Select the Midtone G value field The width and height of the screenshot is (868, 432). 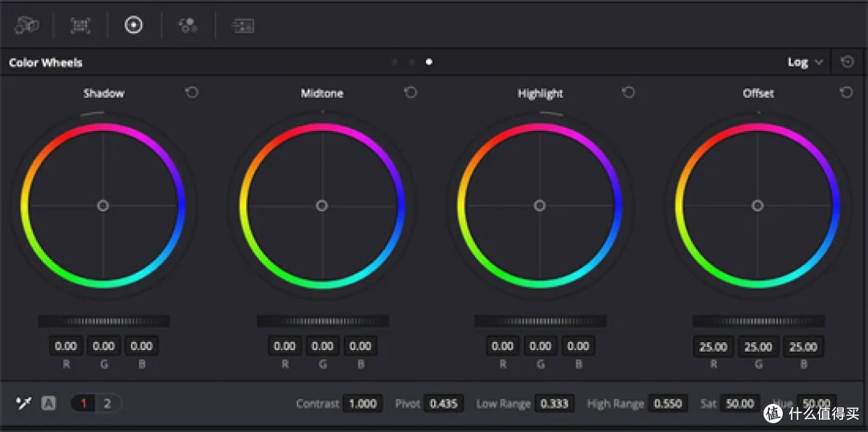[x=322, y=346]
